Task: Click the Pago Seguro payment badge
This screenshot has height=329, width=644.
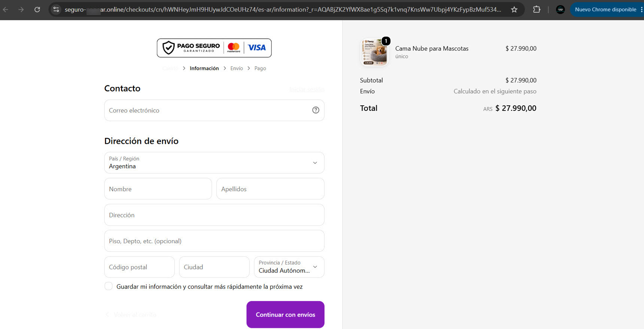Action: [214, 48]
